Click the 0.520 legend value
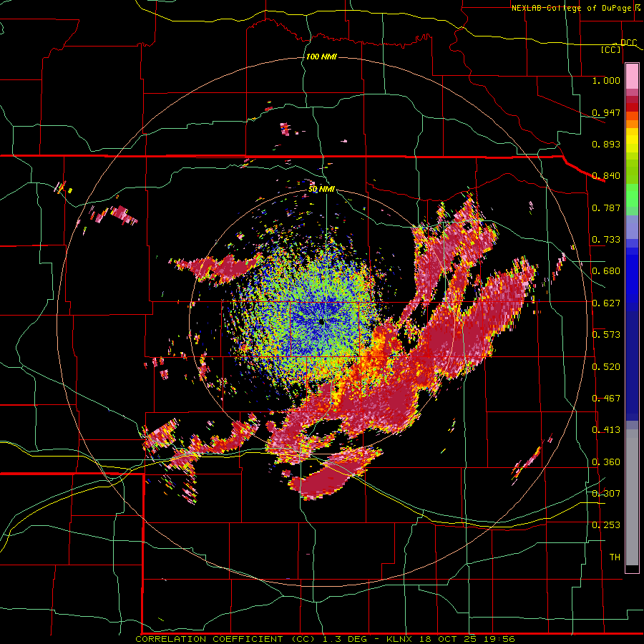Viewport: 644px width, 644px height. click(606, 367)
